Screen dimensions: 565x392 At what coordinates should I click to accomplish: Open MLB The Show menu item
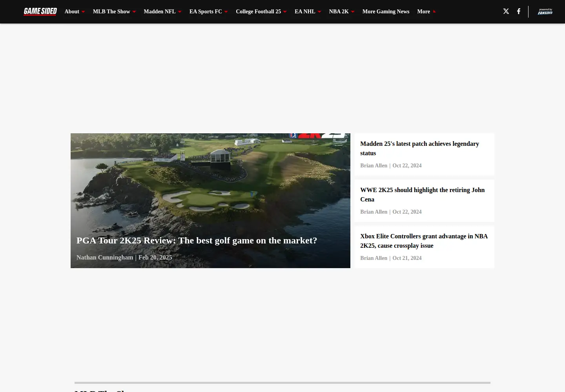(x=111, y=12)
